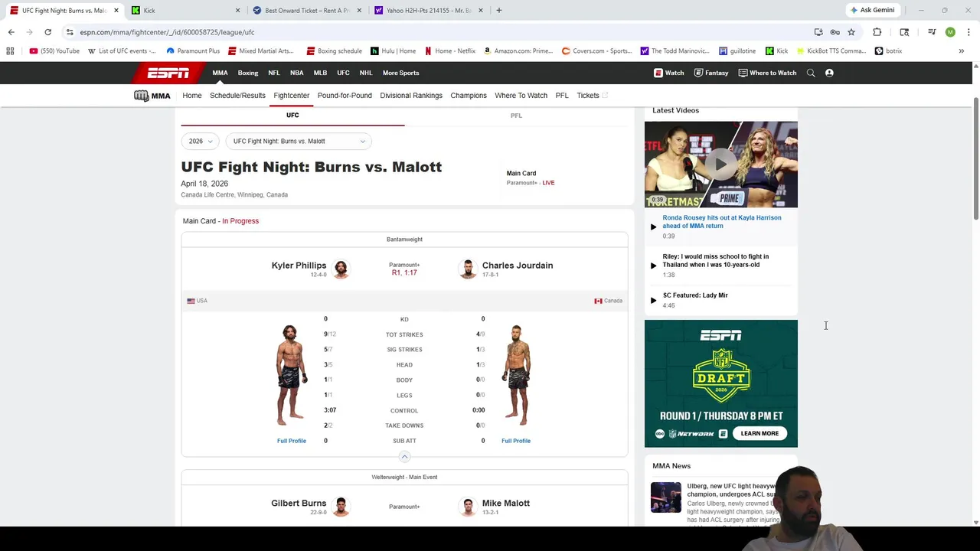The width and height of the screenshot is (980, 551).
Task: Close the Kick tab
Action: 237,10
